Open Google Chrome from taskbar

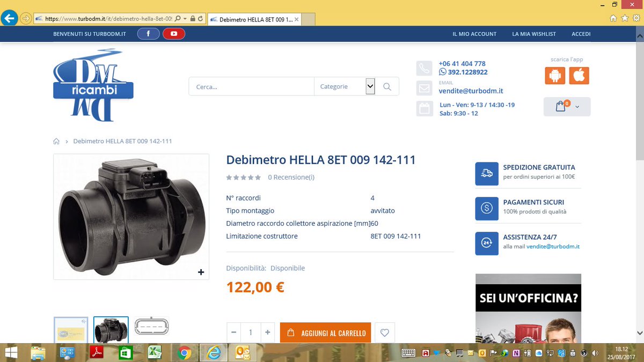pyautogui.click(x=184, y=352)
